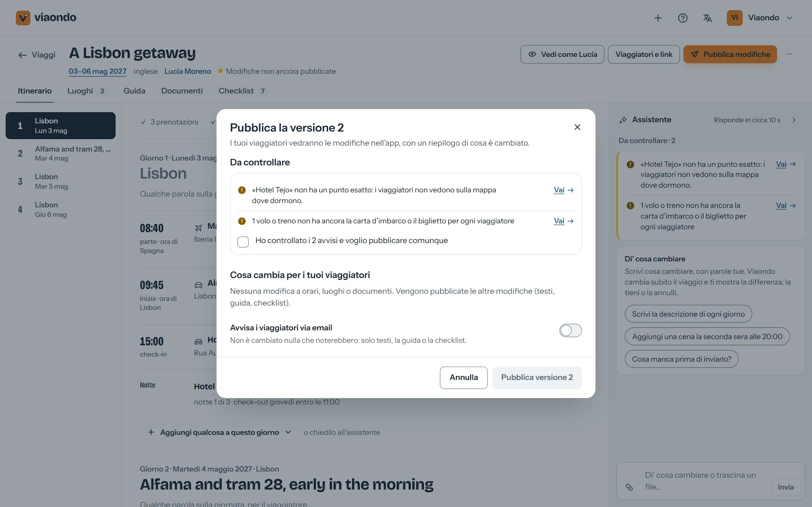Open the three-dots more options menu

point(789,54)
